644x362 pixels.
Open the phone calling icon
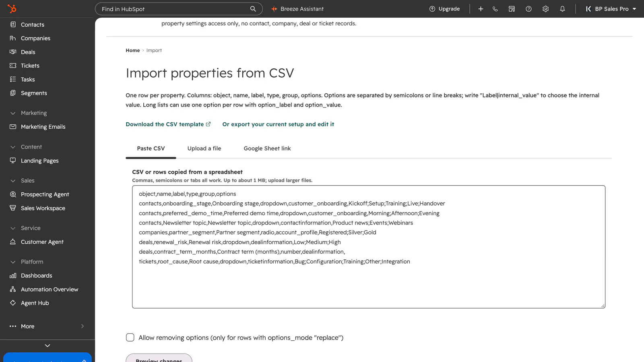tap(495, 9)
